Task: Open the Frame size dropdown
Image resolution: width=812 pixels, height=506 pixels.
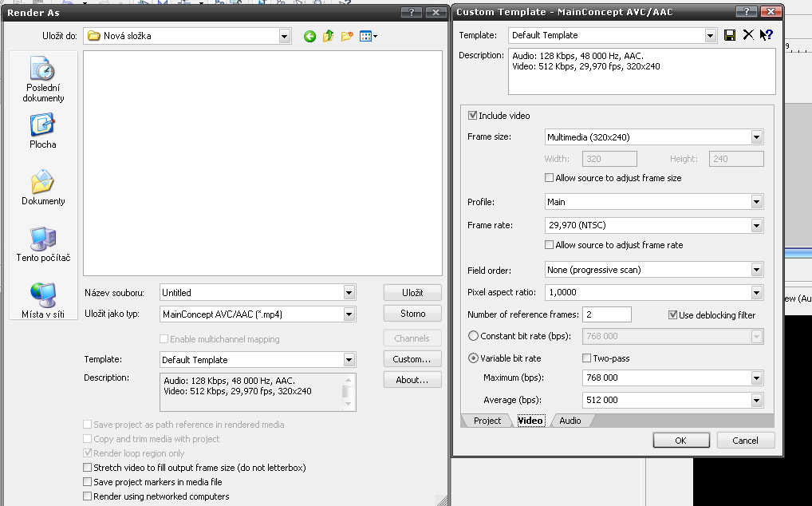Action: pyautogui.click(x=757, y=137)
